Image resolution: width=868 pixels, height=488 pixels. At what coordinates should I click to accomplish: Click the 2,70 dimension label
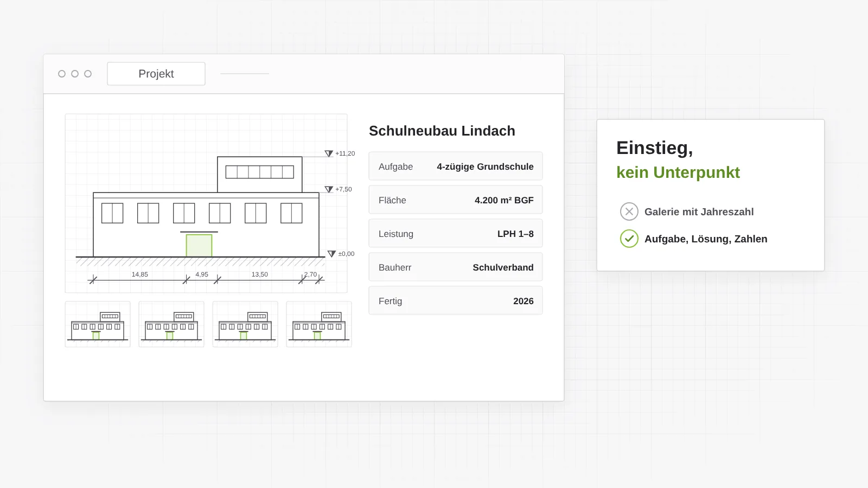point(310,274)
